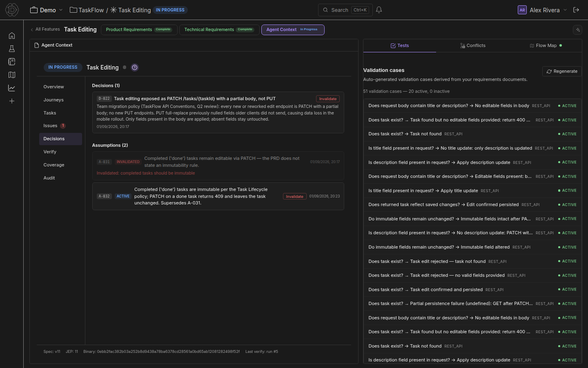The height and width of the screenshot is (368, 588).
Task: Open 'Task edit rejected — task not found' case
Action: [472, 261]
